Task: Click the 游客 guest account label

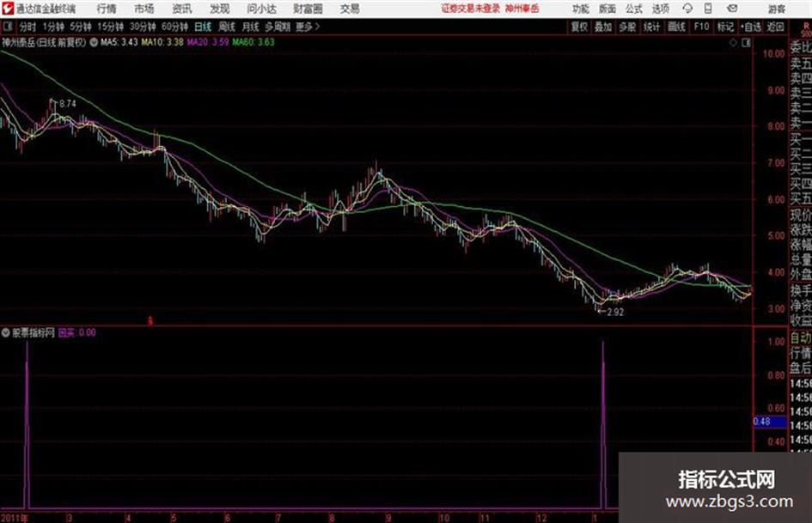Action: point(776,9)
